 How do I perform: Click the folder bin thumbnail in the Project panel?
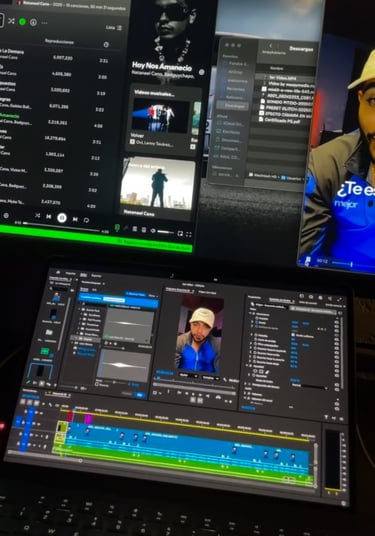(x=50, y=332)
